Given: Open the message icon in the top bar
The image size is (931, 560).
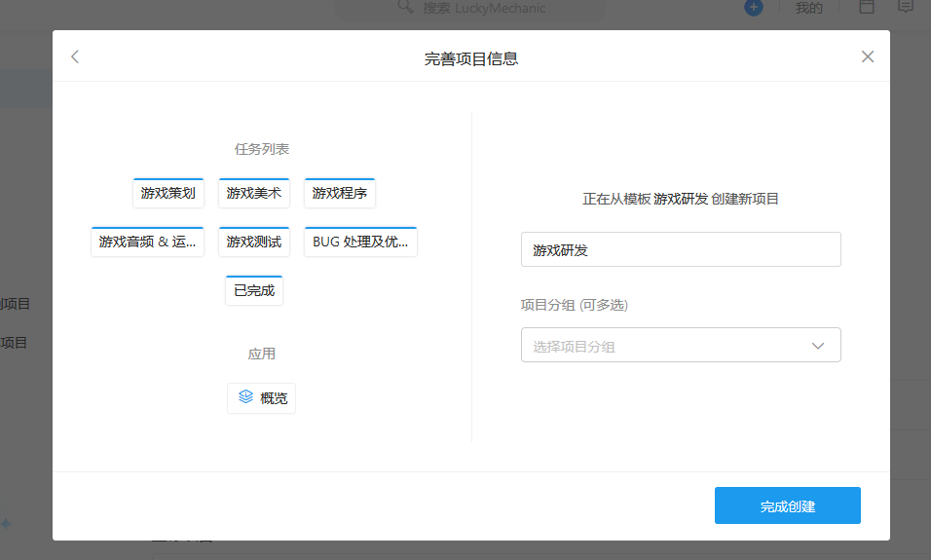Looking at the screenshot, I should [x=906, y=7].
